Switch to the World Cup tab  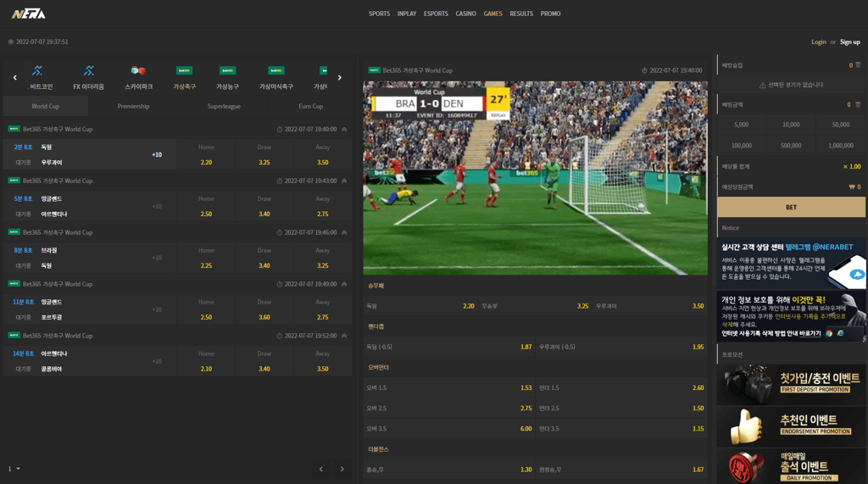coord(46,106)
